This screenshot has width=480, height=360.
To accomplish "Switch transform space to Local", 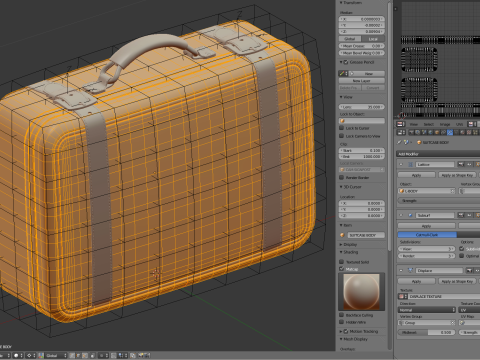I will click(x=373, y=39).
